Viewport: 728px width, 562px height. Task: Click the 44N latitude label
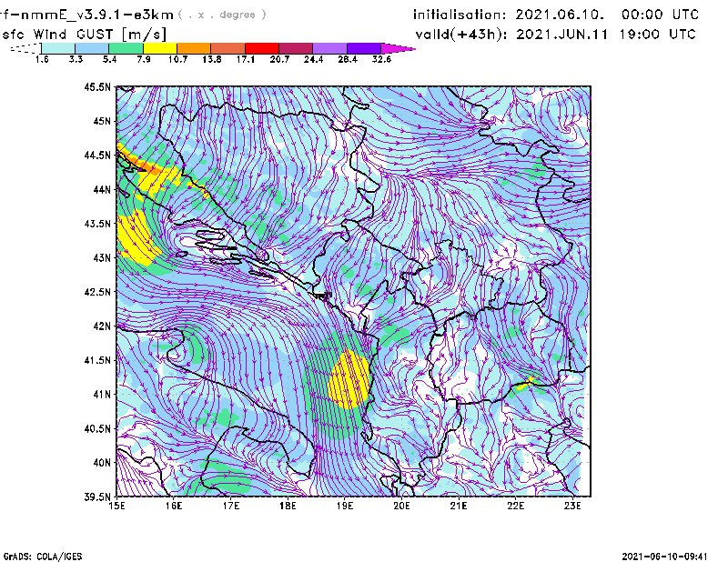coord(102,189)
